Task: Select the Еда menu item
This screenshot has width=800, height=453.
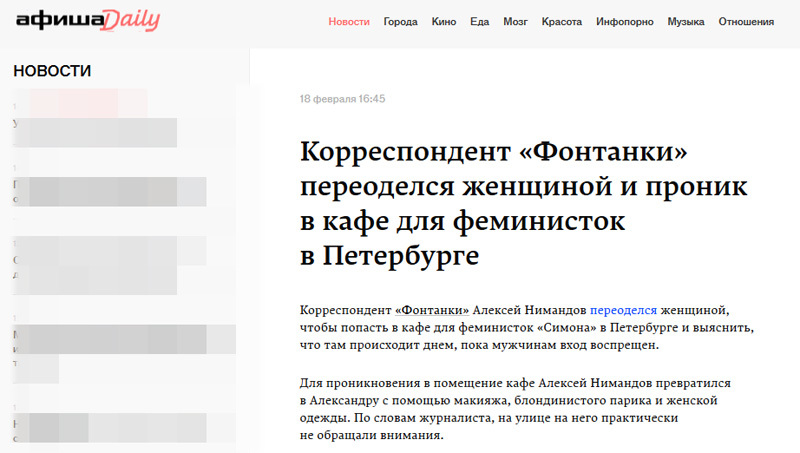Action: coord(480,22)
